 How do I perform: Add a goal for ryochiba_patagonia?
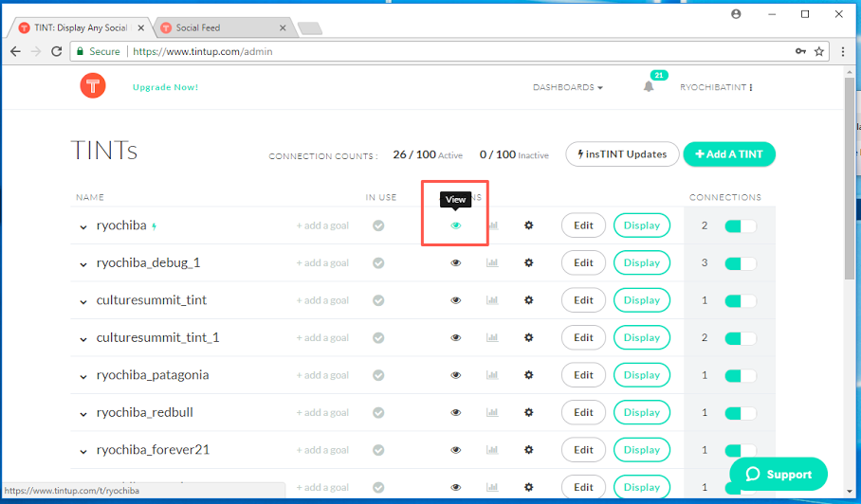click(322, 375)
